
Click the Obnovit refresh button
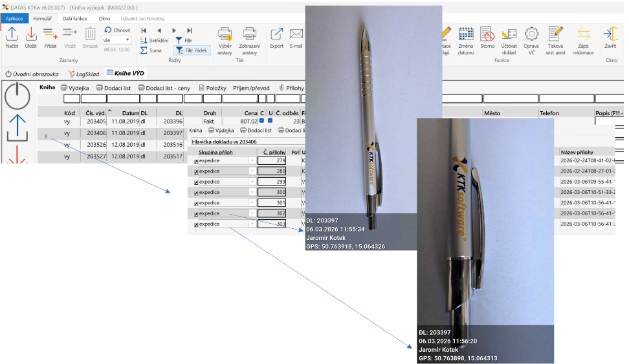point(117,30)
